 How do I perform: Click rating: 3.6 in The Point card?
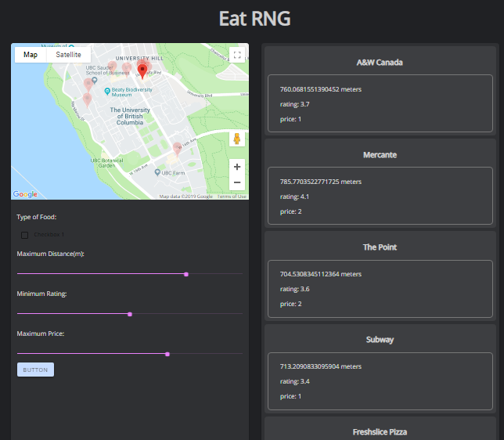294,289
